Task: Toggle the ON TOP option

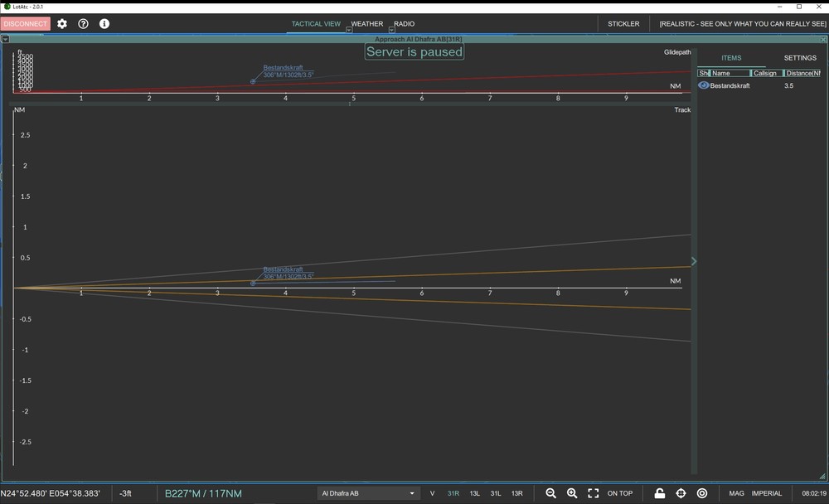Action: (619, 493)
